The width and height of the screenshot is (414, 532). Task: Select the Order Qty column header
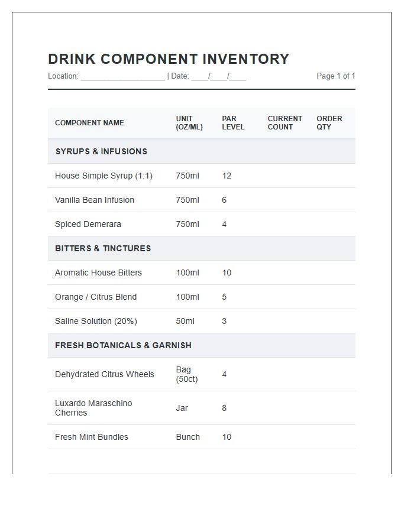[x=329, y=123]
